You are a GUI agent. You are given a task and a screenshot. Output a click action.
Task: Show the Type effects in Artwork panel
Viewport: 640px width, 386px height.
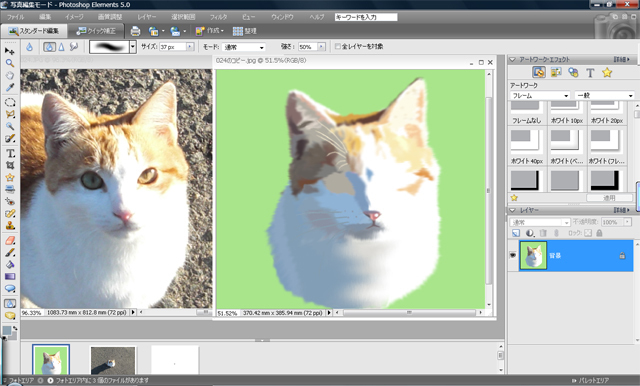tap(590, 73)
